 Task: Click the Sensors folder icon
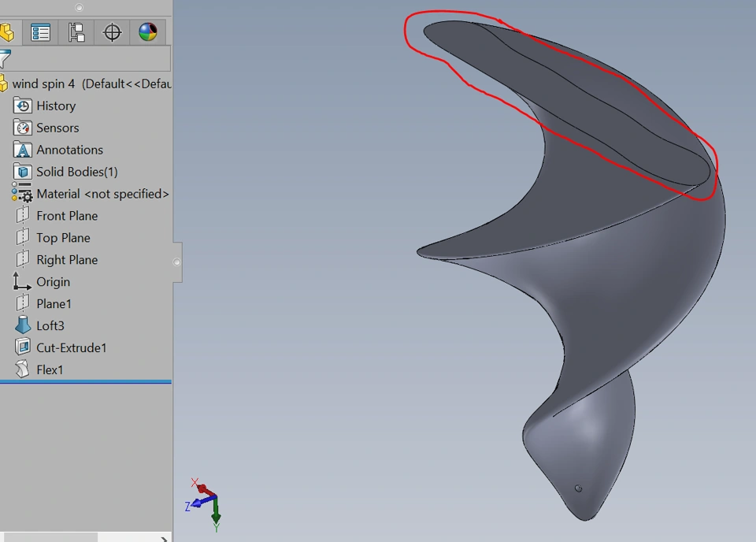click(x=23, y=128)
